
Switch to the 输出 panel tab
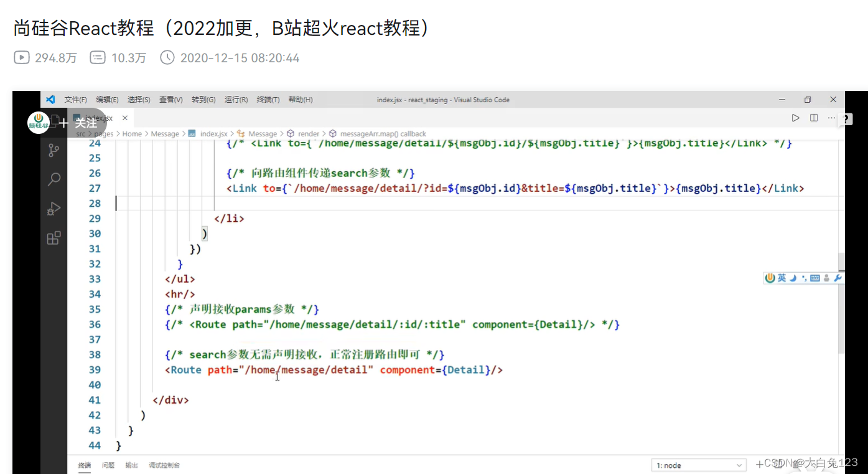click(x=131, y=465)
